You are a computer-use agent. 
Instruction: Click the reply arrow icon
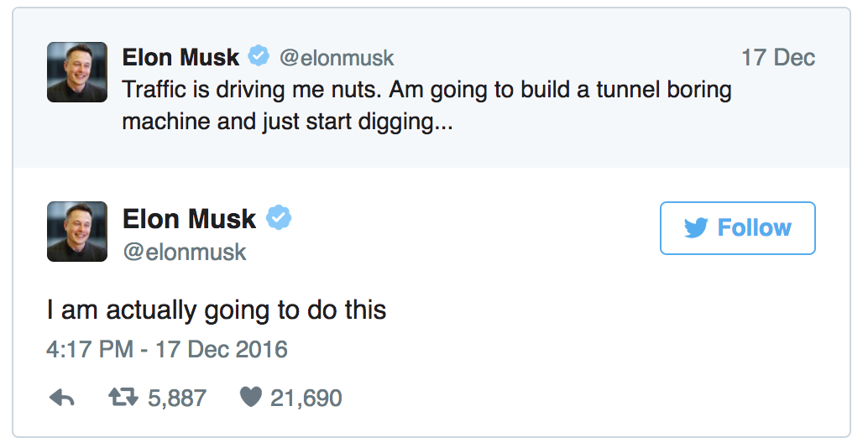click(61, 398)
